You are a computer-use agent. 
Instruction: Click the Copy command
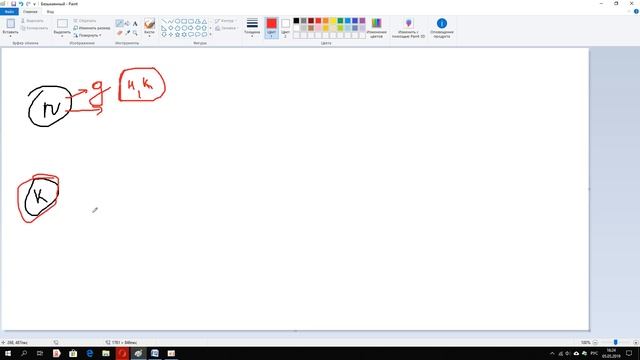pyautogui.click(x=34, y=28)
